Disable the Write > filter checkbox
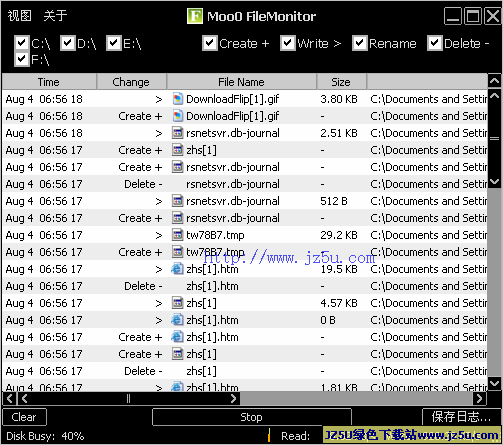503x445 pixels. click(288, 43)
